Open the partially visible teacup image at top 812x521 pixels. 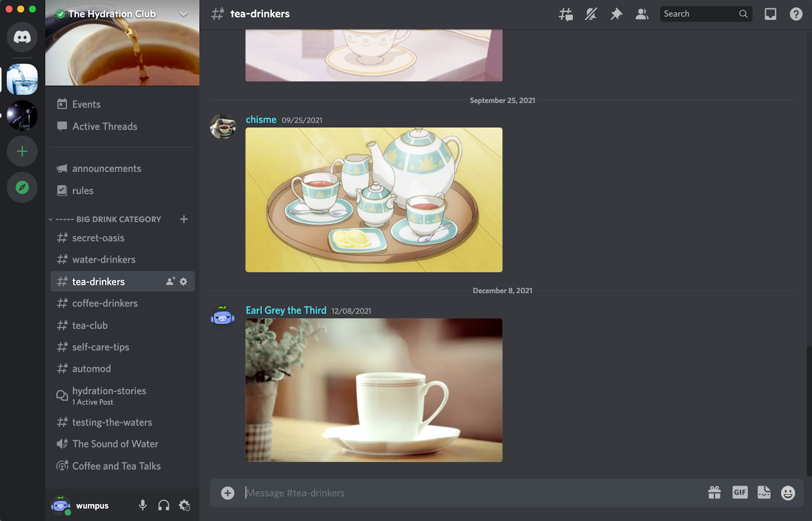[x=374, y=55]
